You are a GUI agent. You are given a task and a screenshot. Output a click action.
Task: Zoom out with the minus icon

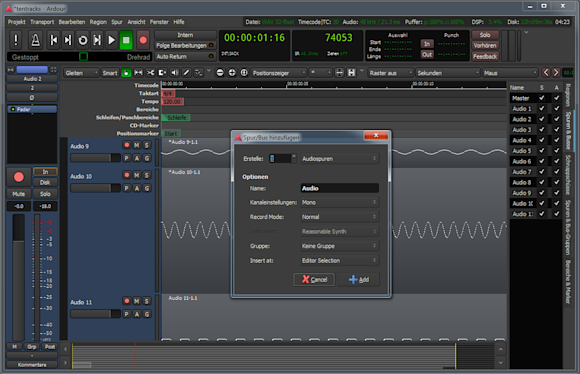pos(220,73)
